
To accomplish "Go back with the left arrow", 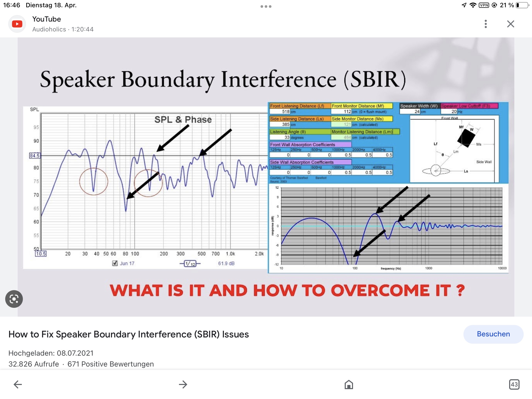I will 18,384.
